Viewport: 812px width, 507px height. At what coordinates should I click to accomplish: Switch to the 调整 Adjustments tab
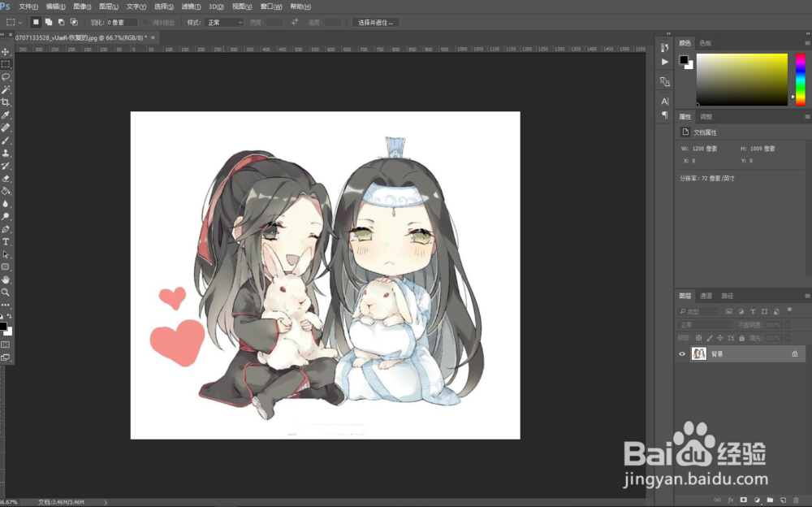click(706, 117)
